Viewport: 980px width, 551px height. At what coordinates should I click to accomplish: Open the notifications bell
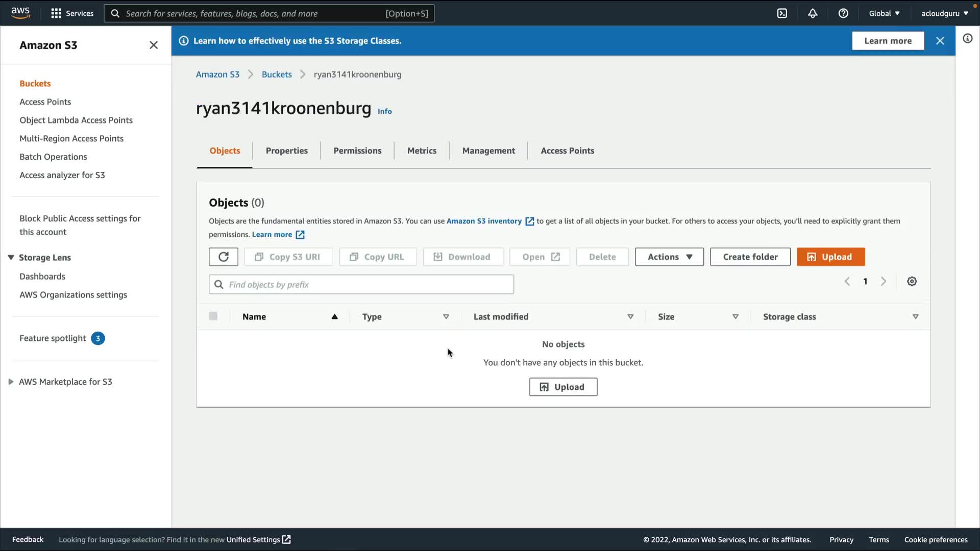point(813,13)
